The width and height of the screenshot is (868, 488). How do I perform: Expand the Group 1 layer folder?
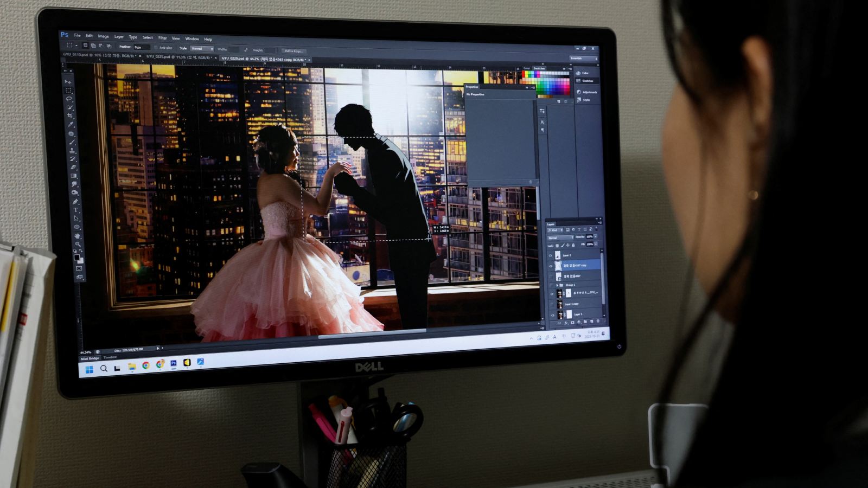click(557, 285)
